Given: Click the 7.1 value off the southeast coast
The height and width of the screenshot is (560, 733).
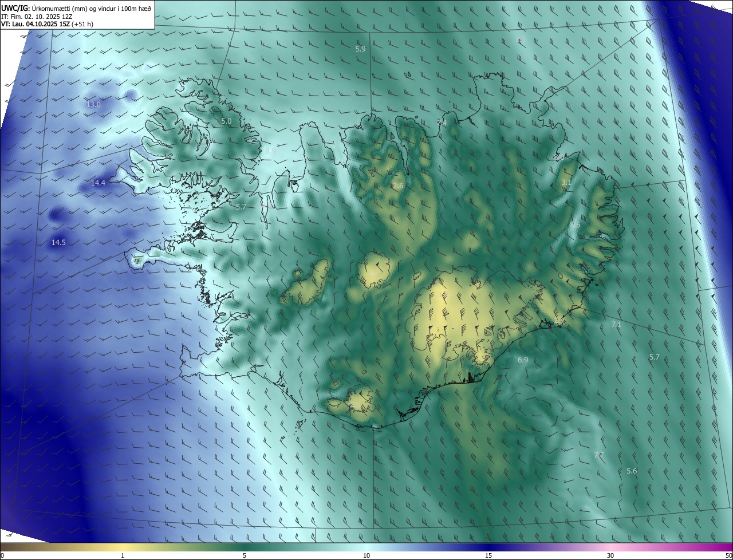Looking at the screenshot, I should (616, 325).
